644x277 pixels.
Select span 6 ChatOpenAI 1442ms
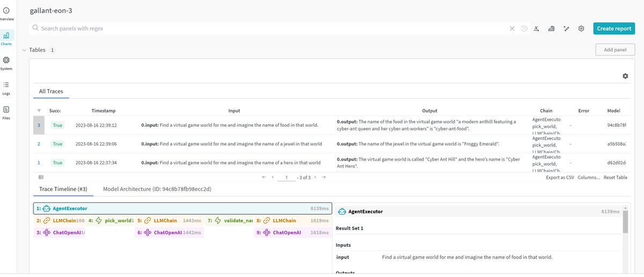point(169,232)
